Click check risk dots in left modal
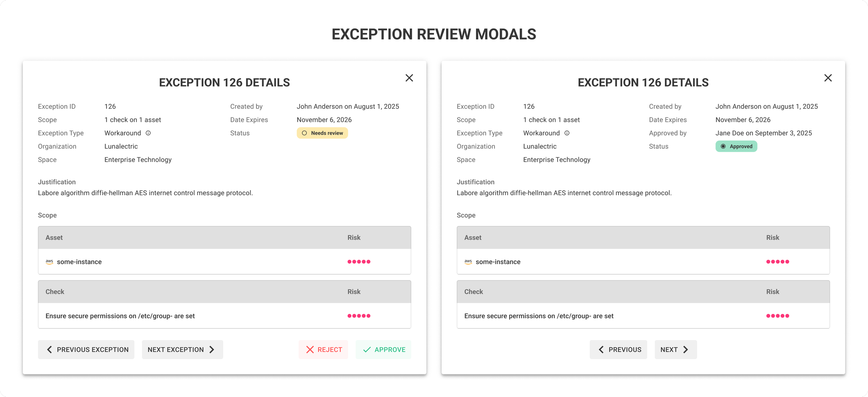This screenshot has height=397, width=868. click(x=359, y=316)
